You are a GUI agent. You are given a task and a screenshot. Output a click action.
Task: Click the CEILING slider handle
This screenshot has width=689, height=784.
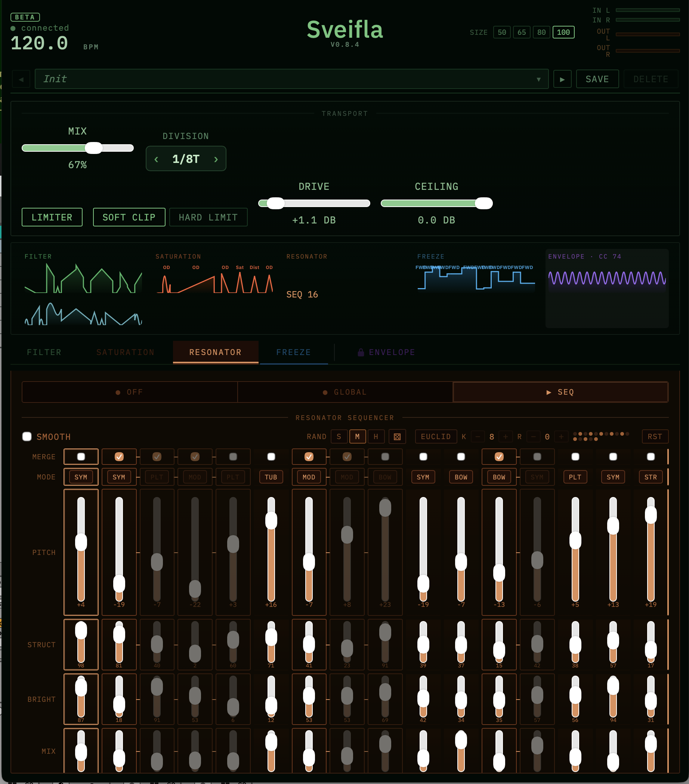(483, 203)
